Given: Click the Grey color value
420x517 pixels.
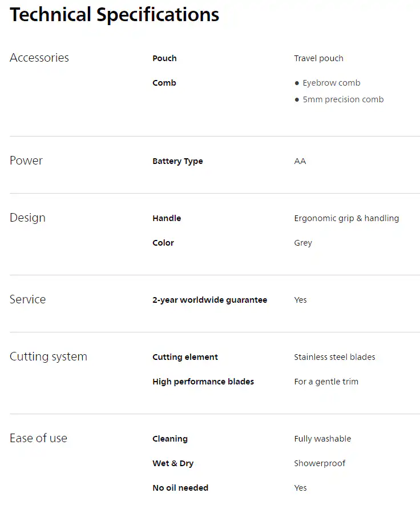Looking at the screenshot, I should tap(303, 243).
